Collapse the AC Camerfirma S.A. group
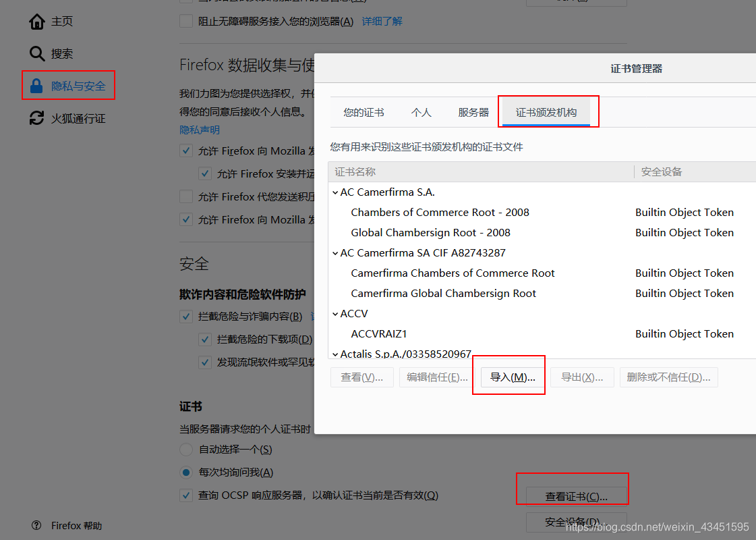756x540 pixels. pyautogui.click(x=335, y=192)
